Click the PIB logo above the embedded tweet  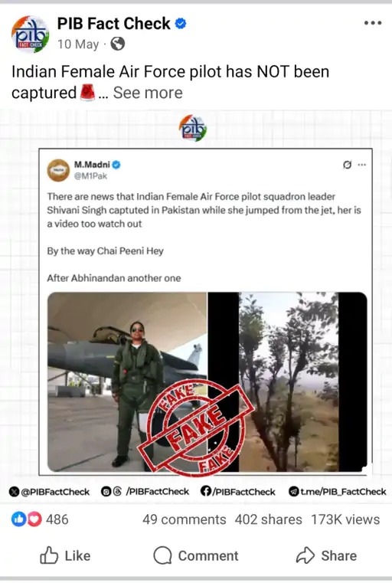click(x=193, y=128)
